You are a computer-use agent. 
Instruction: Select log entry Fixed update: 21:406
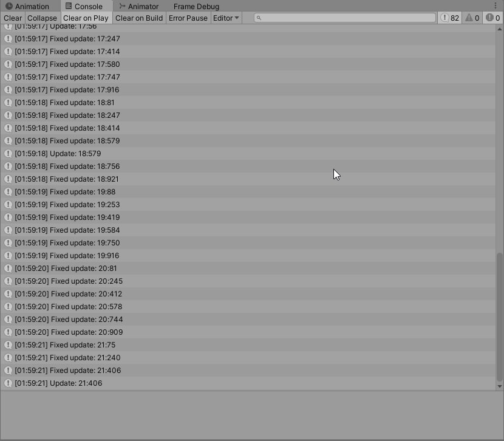(x=248, y=371)
